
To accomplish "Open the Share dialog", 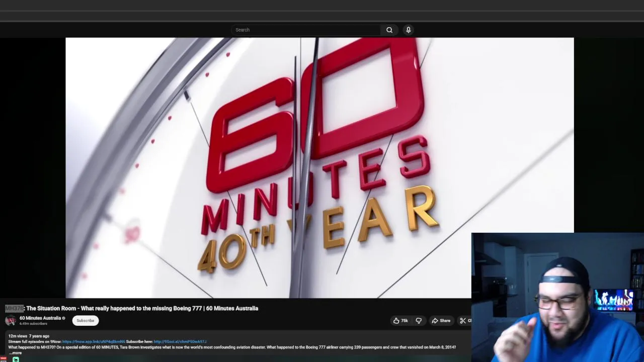I will 441,321.
